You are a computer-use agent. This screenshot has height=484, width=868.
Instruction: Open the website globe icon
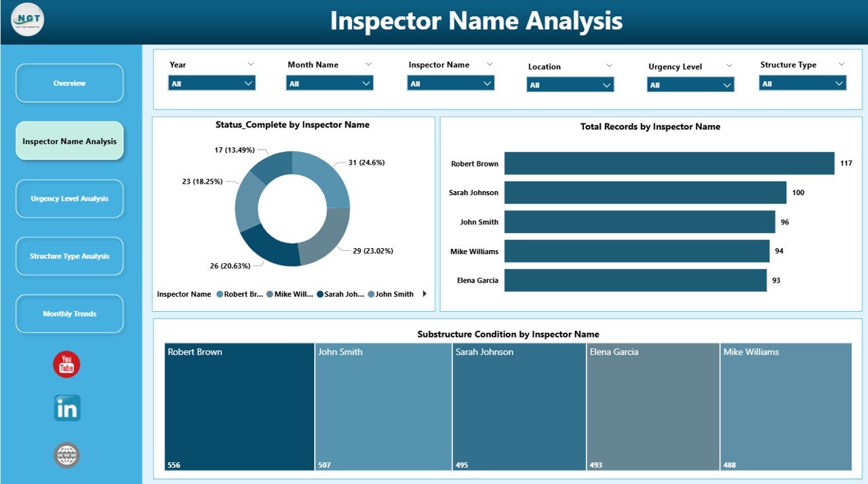(66, 455)
